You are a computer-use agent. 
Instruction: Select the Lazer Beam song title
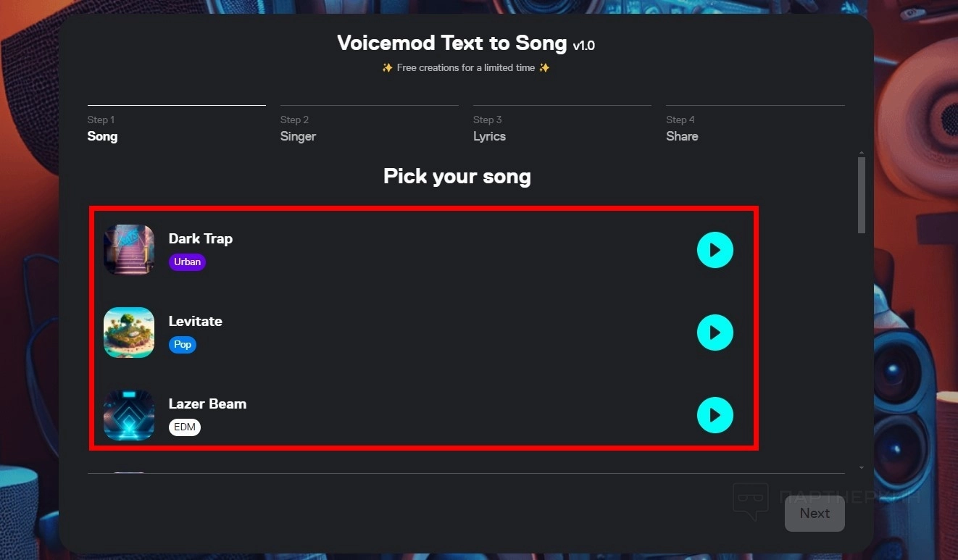[x=207, y=404]
